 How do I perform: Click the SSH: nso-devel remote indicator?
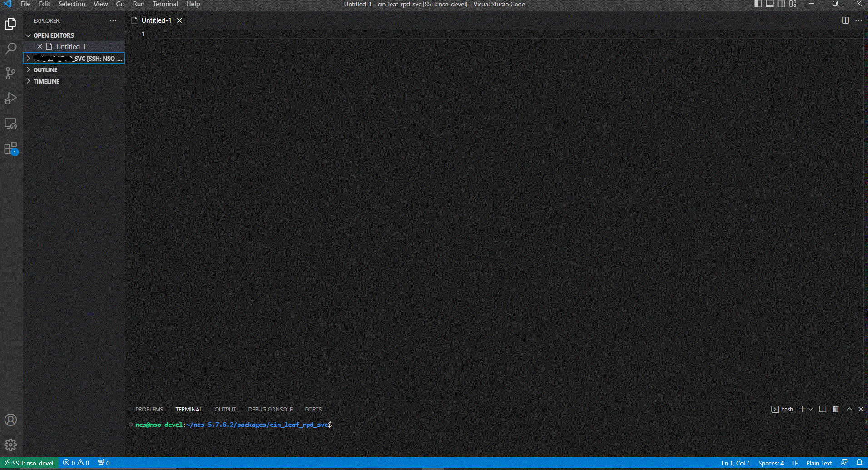(29, 463)
